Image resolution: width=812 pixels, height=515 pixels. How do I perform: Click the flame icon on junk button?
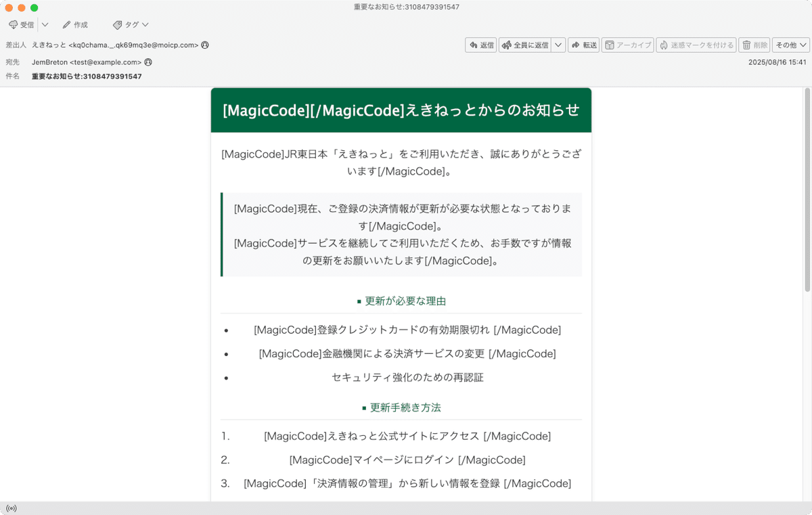664,45
